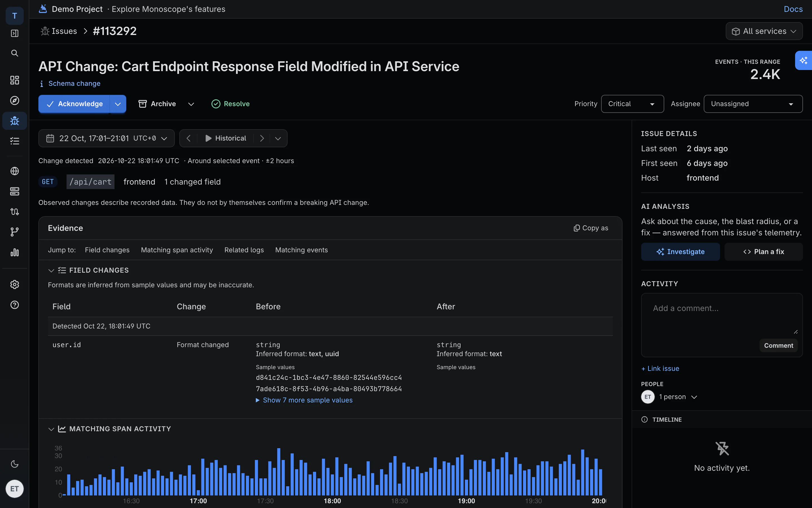Open the All services dropdown
The image size is (812, 508).
(x=764, y=31)
